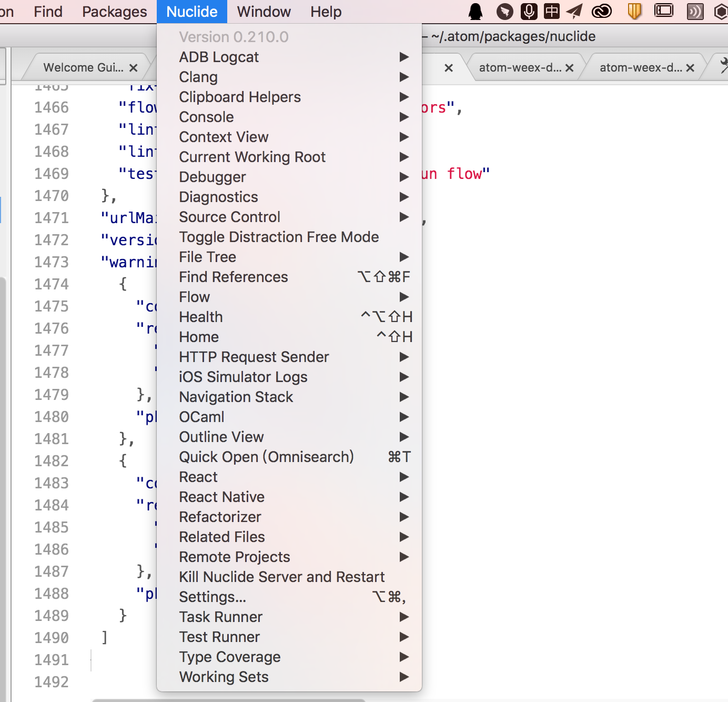The height and width of the screenshot is (702, 728).
Task: Open the Navigation Stack submenu
Action: pos(289,397)
